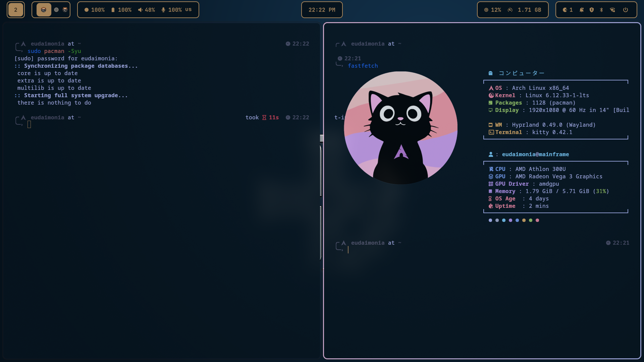Open the circular launcher icon in the taskbar
Image resolution: width=644 pixels, height=362 pixels.
[56, 10]
